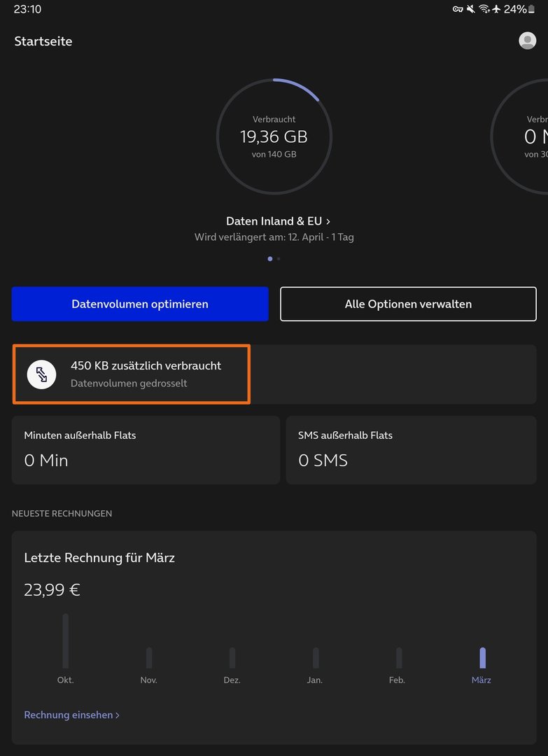Image resolution: width=548 pixels, height=756 pixels.
Task: Open the 19,36 GB usage circle
Action: pyautogui.click(x=274, y=136)
